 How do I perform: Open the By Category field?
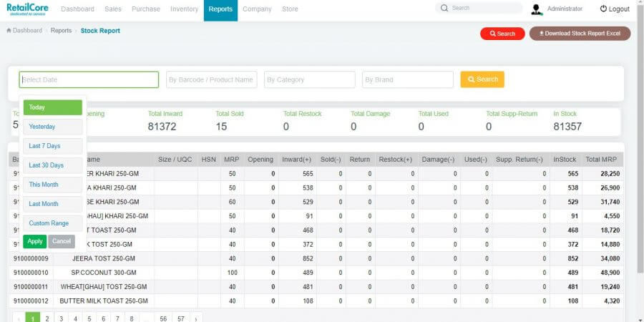coord(310,79)
